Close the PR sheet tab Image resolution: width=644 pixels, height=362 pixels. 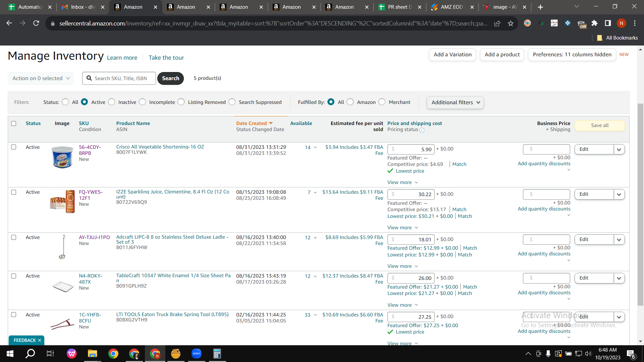click(420, 7)
